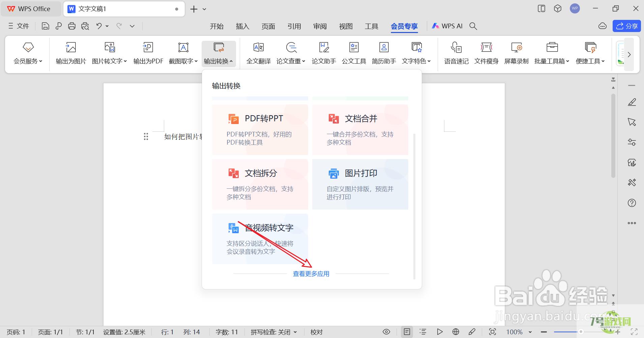Click 文字特色 icon
The width and height of the screenshot is (644, 338).
[x=417, y=47]
